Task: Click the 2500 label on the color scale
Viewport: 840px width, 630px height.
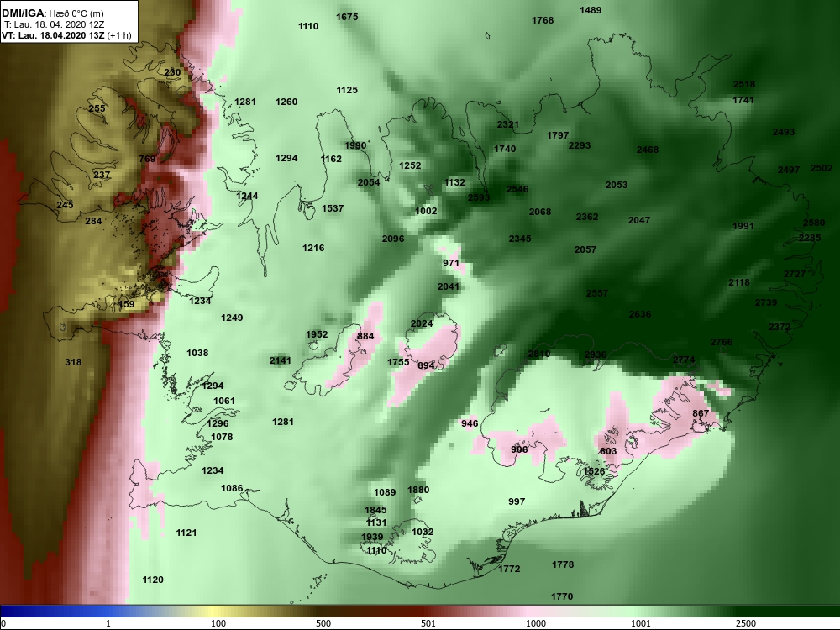Action: (746, 623)
